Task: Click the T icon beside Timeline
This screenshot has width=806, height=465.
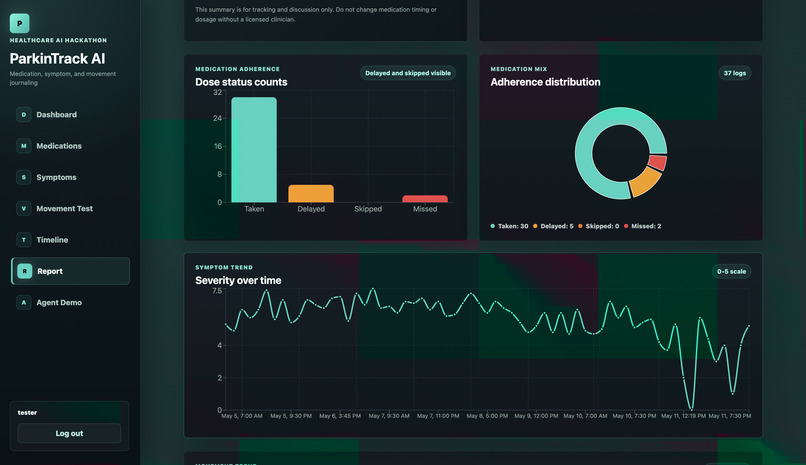Action: coord(24,240)
